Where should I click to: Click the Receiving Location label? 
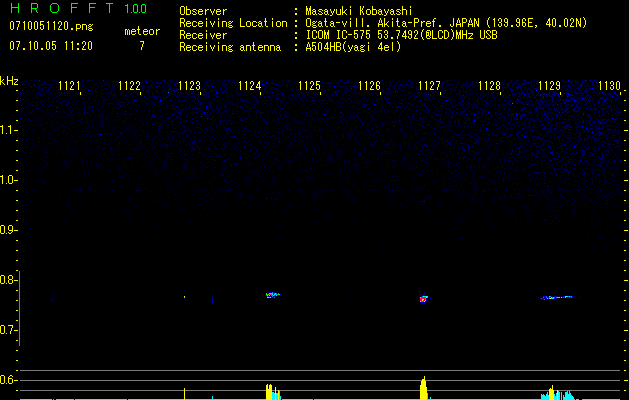pos(233,23)
